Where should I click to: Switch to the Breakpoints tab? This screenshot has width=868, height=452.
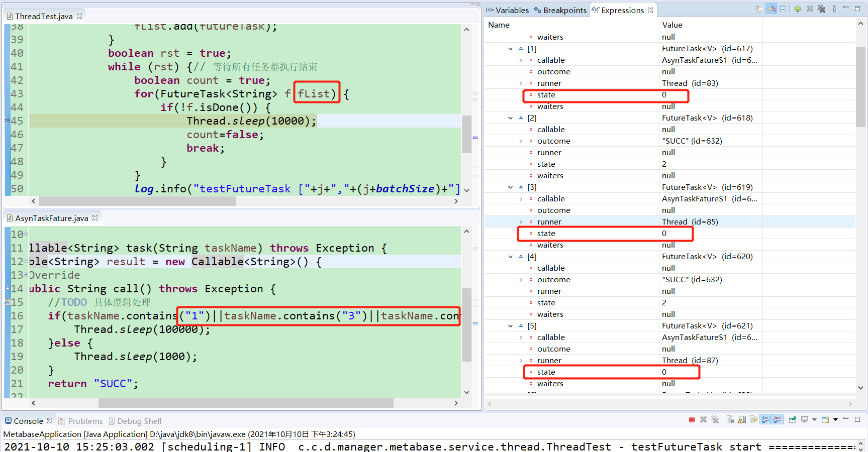coord(560,10)
